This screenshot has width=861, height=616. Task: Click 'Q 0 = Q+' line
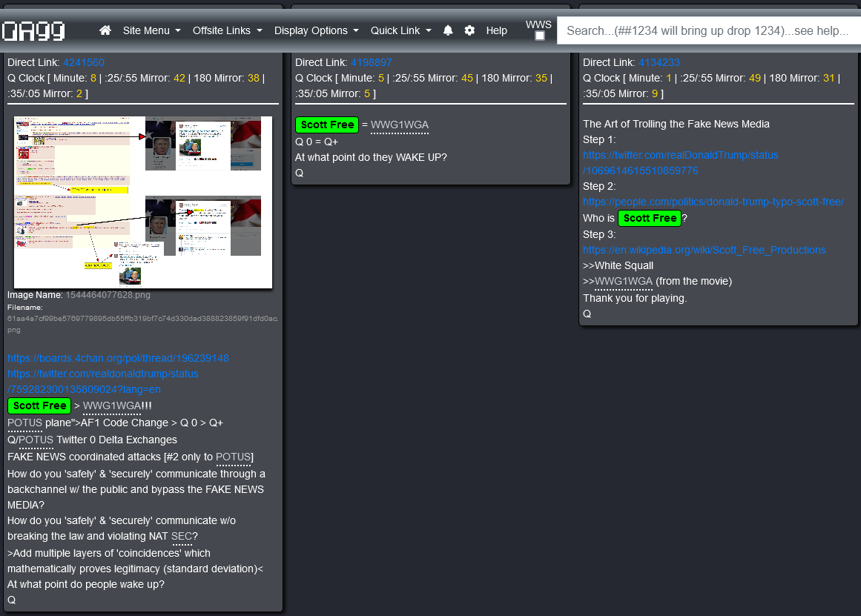pyautogui.click(x=316, y=142)
